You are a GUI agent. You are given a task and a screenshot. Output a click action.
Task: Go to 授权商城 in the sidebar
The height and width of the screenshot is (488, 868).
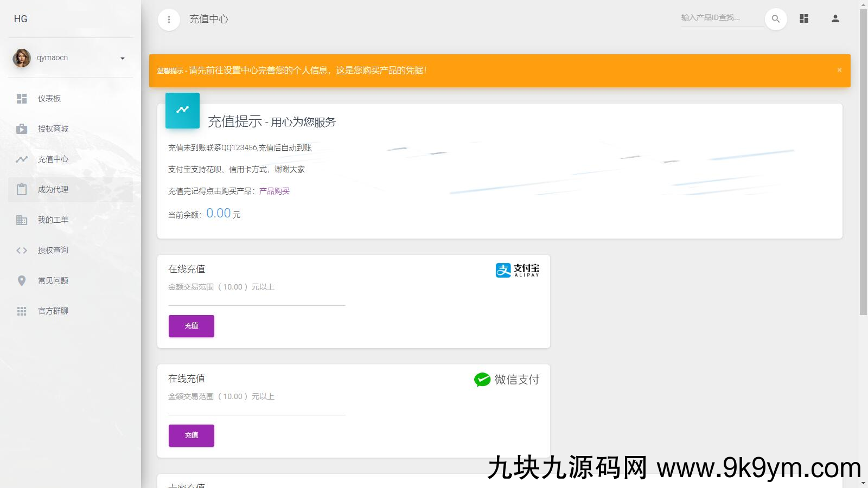click(x=53, y=129)
